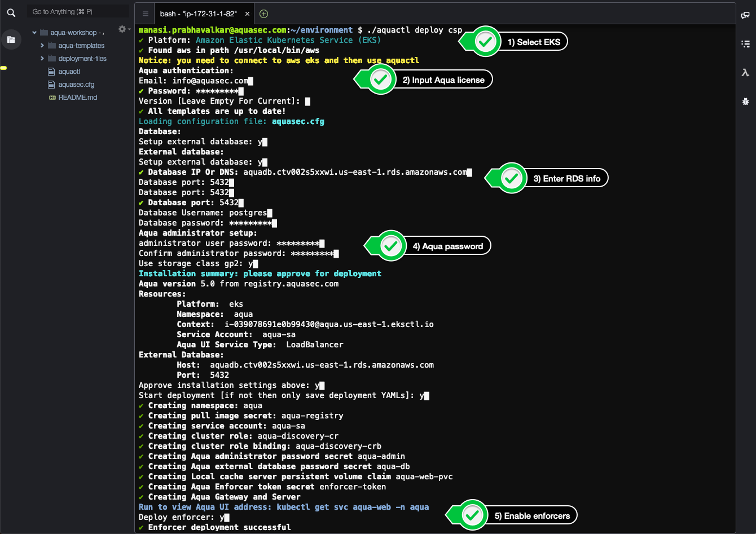Click the 'Start deployment' prompt line

pyautogui.click(x=284, y=395)
